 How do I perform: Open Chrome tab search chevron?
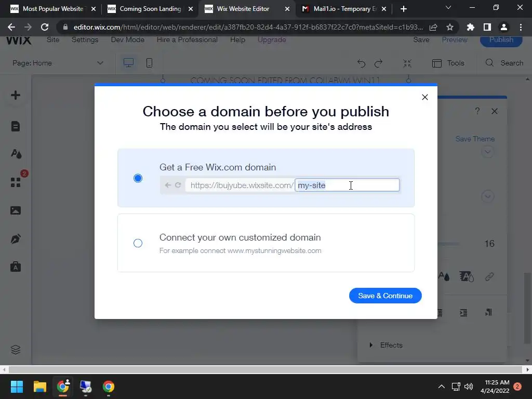click(448, 7)
